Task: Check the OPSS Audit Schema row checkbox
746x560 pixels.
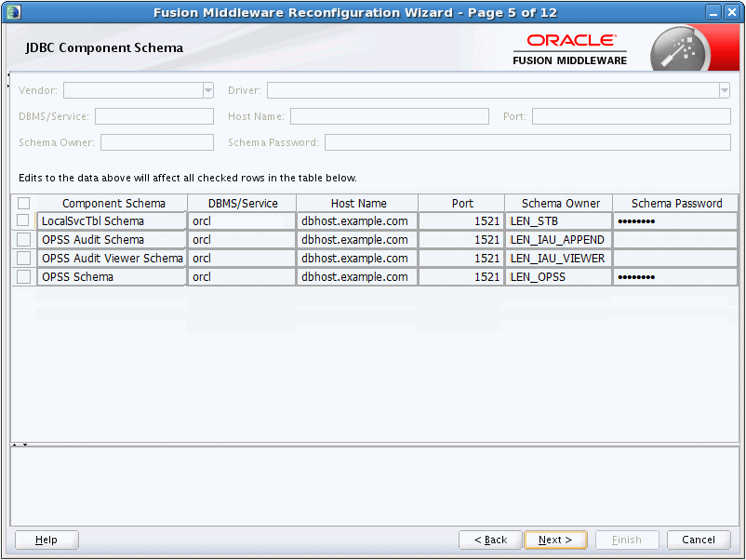Action: (x=23, y=239)
